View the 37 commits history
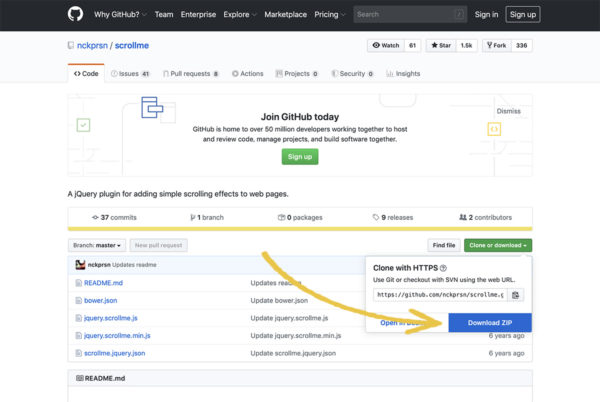Viewport: 600px width, 402px height. coord(114,217)
